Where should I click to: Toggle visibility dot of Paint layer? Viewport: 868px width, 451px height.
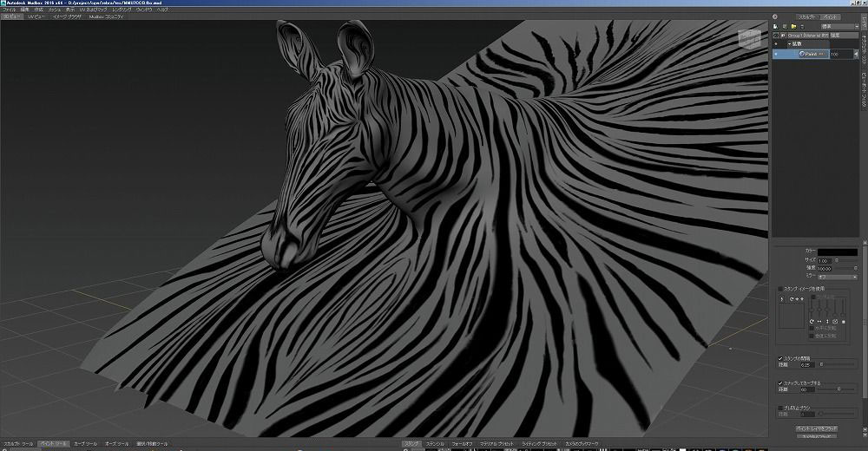click(775, 55)
